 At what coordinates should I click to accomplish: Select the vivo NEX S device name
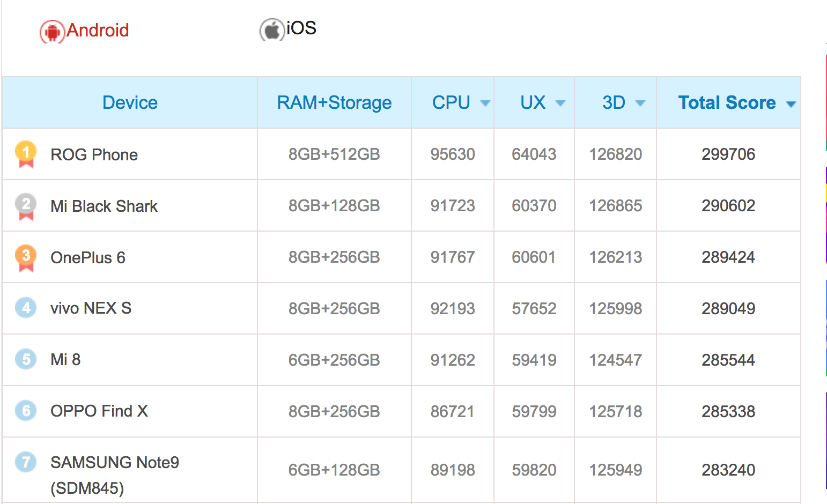(91, 308)
